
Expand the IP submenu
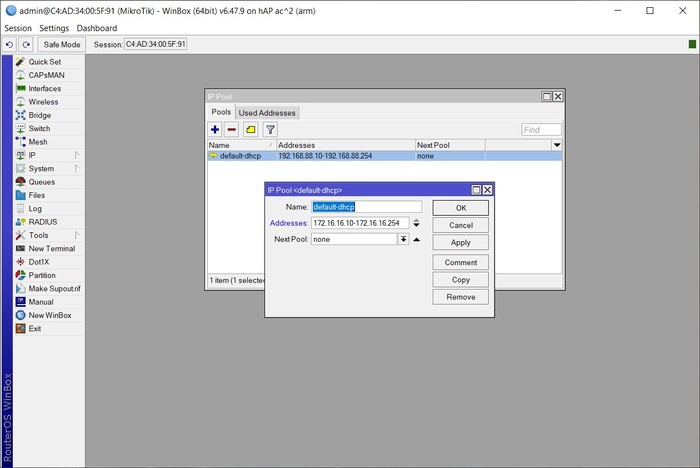pyautogui.click(x=49, y=155)
